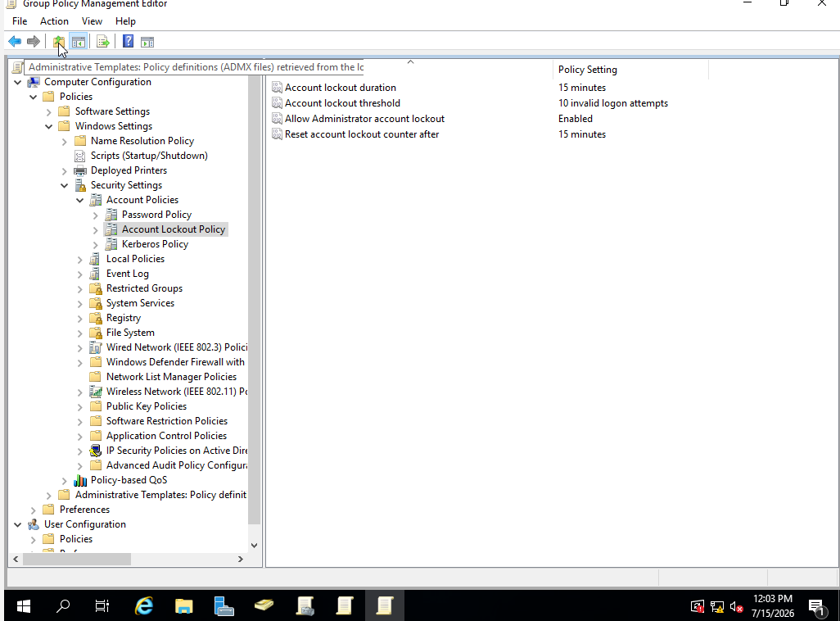Select the Event Log tree node
This screenshot has width=840, height=621.
(x=128, y=274)
